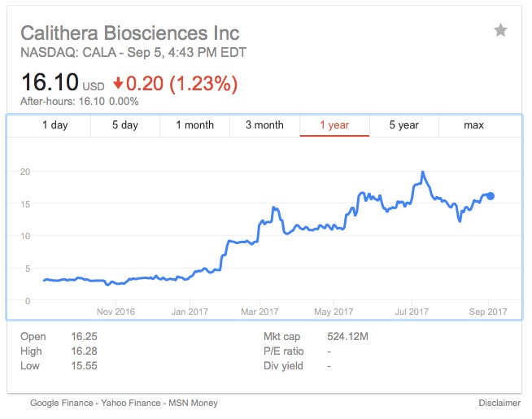Click the blue endpoint dot on chart
Image resolution: width=532 pixels, height=419 pixels.
click(491, 196)
